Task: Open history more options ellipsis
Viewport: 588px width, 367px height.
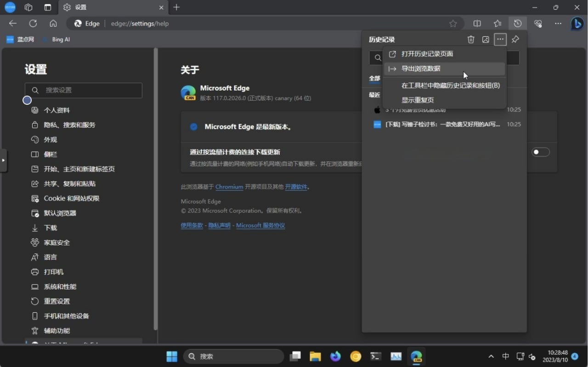Action: point(500,40)
